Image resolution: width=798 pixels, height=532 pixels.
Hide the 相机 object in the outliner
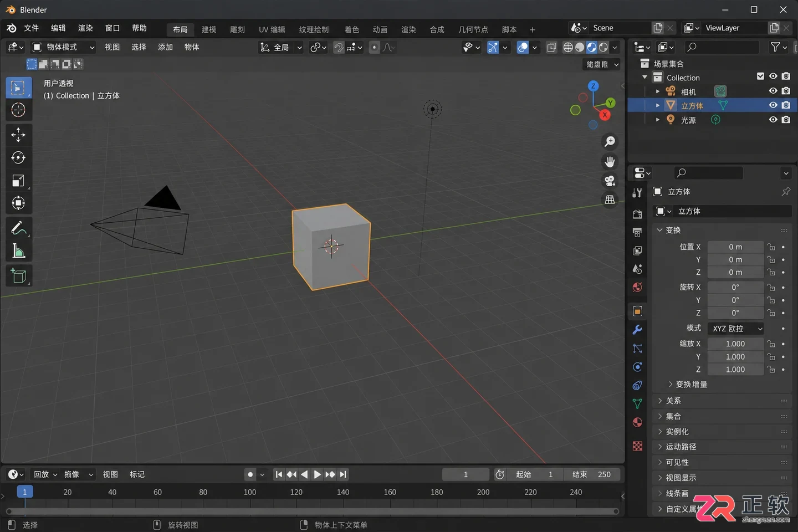(773, 91)
